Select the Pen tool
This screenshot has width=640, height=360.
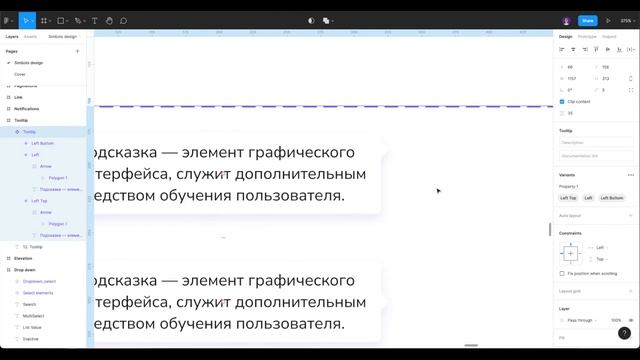pos(79,21)
